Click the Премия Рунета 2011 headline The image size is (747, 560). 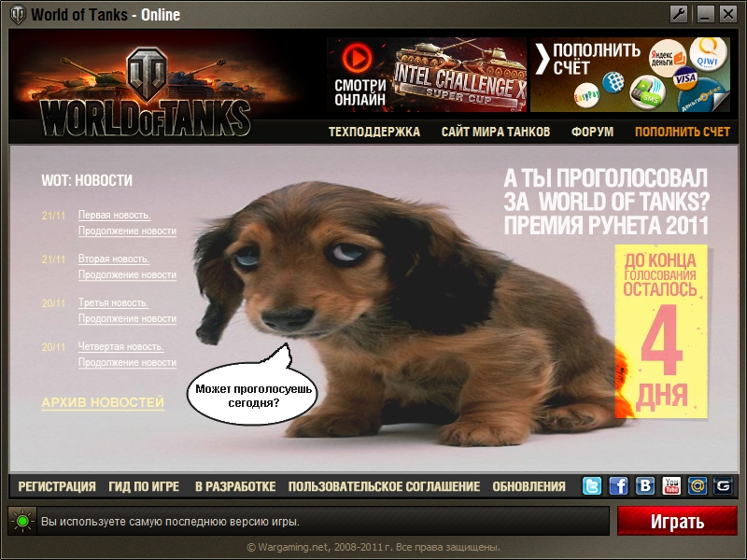[x=606, y=225]
